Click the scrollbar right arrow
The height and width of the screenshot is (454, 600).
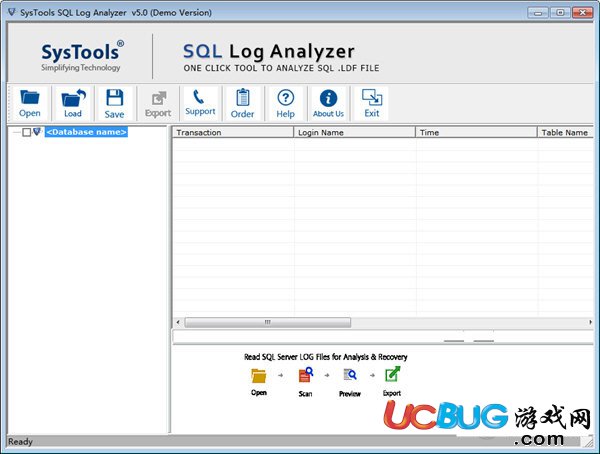pos(590,322)
